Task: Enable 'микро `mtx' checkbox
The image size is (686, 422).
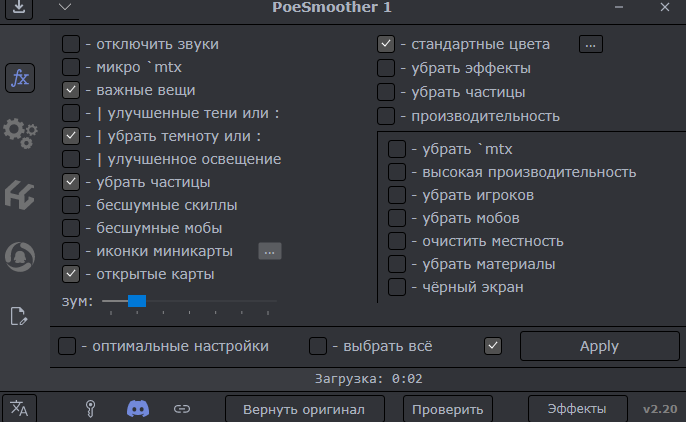Action: click(x=71, y=67)
